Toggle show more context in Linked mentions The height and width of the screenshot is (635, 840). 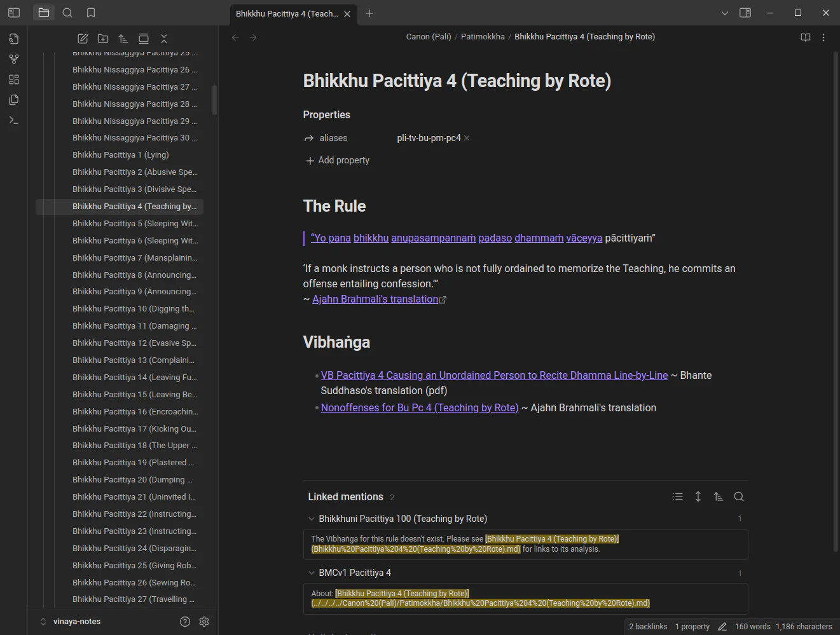pos(698,496)
